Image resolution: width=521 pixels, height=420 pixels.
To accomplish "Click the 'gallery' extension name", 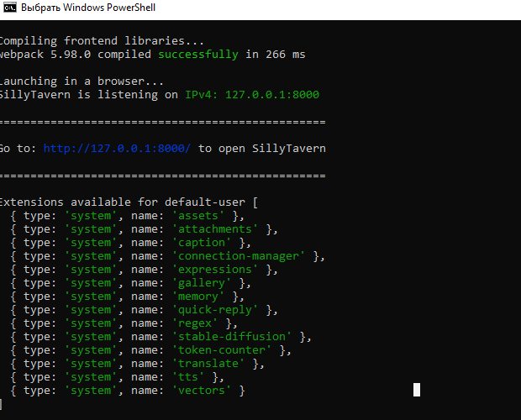I will point(202,283).
